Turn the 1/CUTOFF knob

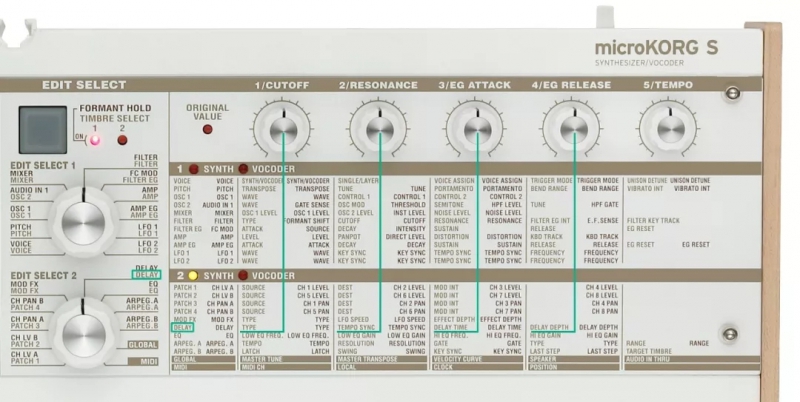(x=283, y=130)
